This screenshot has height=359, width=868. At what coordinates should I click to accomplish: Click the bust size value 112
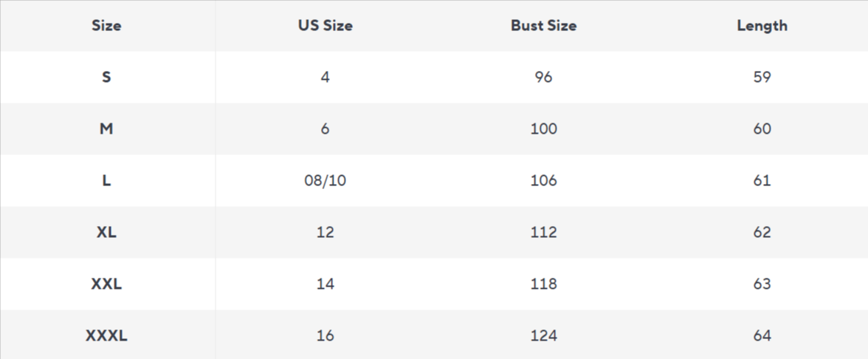pos(543,232)
